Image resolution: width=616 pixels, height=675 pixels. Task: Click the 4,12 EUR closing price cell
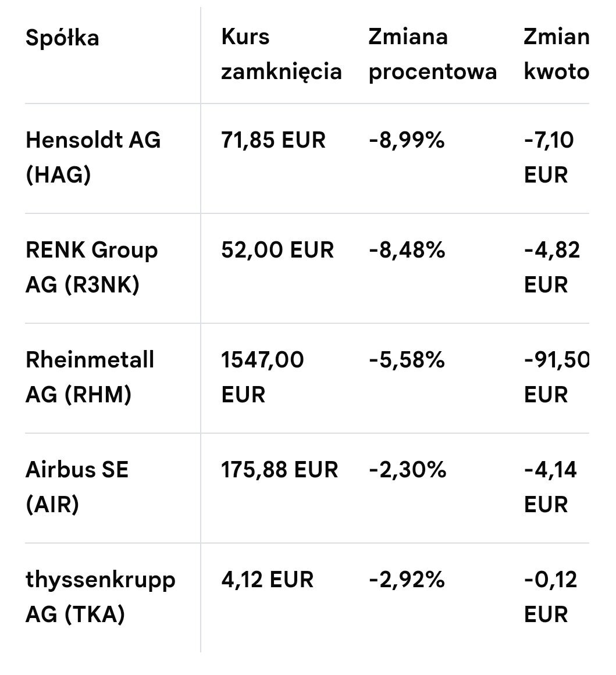(x=267, y=580)
